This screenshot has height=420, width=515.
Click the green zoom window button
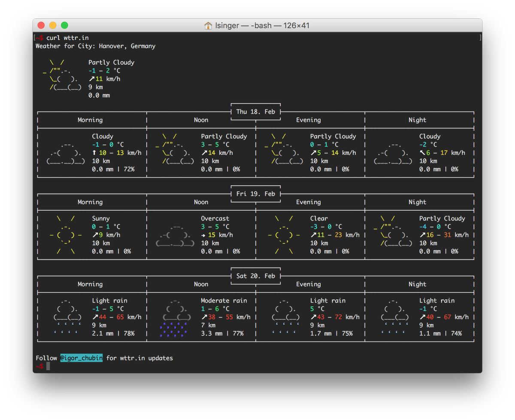pyautogui.click(x=64, y=25)
